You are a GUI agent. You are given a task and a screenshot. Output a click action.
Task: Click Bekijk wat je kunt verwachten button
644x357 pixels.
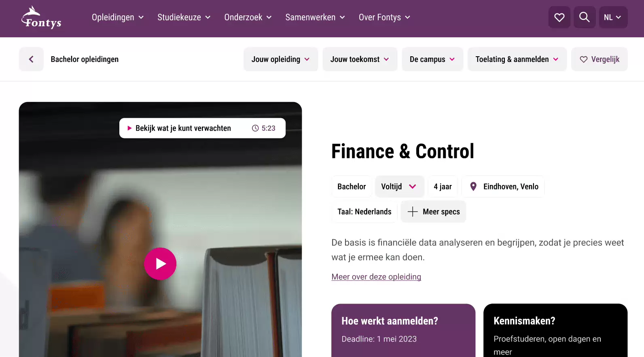coord(202,128)
